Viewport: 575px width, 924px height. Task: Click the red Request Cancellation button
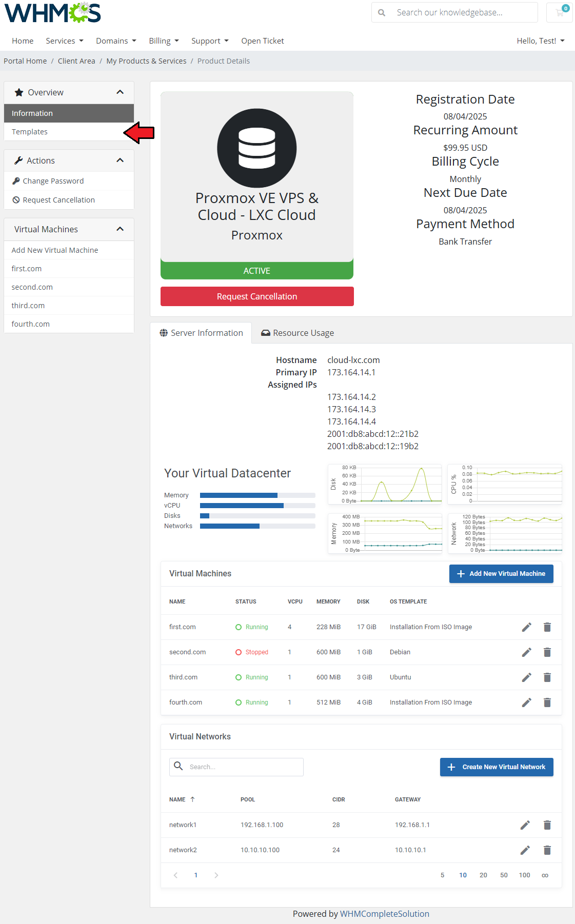click(257, 296)
